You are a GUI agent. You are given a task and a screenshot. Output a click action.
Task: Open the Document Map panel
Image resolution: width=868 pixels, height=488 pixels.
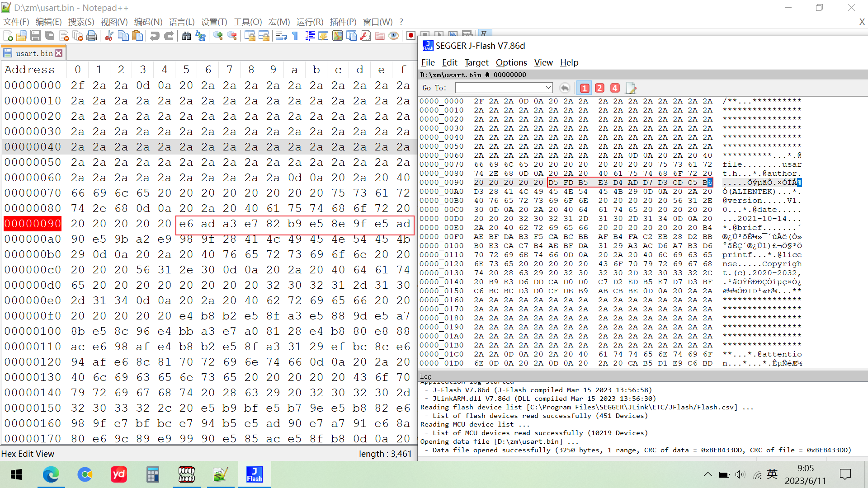pyautogui.click(x=338, y=36)
